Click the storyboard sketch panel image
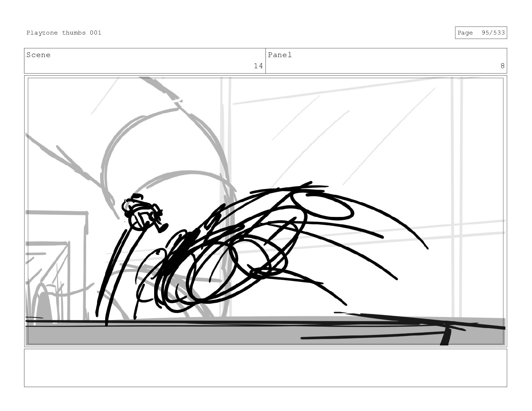The height and width of the screenshot is (411, 532). (x=265, y=211)
